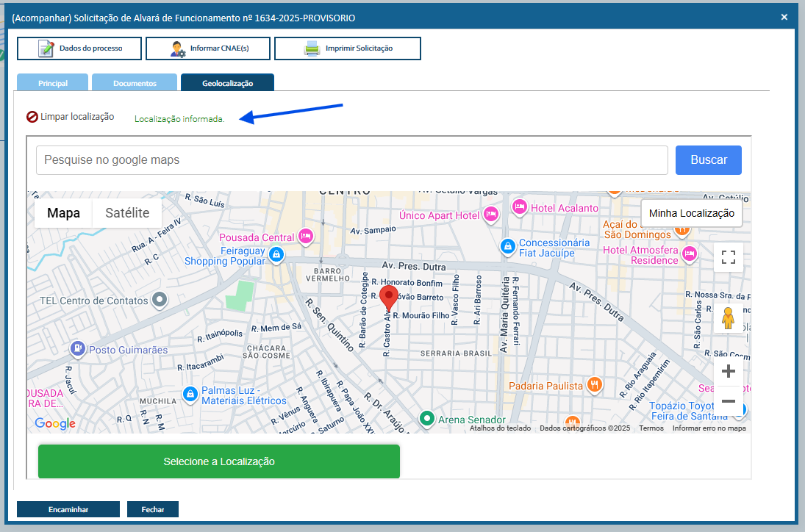Click Hotel Acalanto pin
The image size is (805, 532).
(520, 207)
